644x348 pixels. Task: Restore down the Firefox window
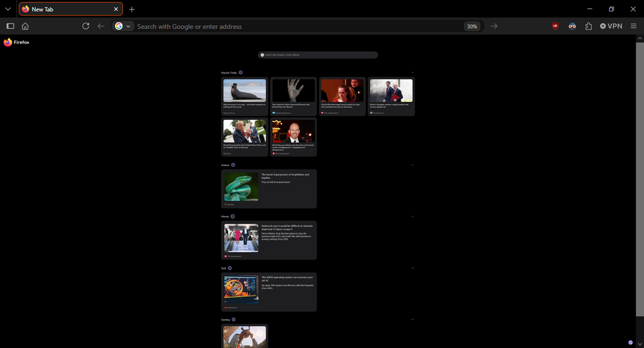coord(612,8)
